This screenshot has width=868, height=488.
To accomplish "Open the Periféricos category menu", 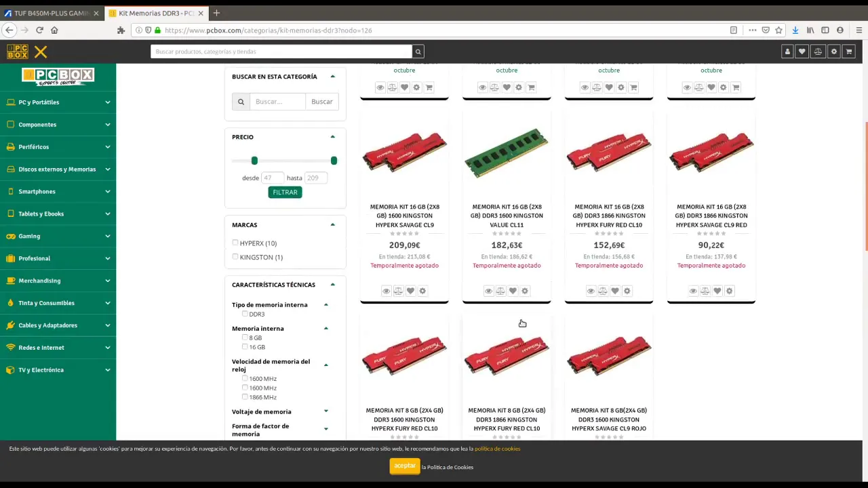I will (x=58, y=147).
